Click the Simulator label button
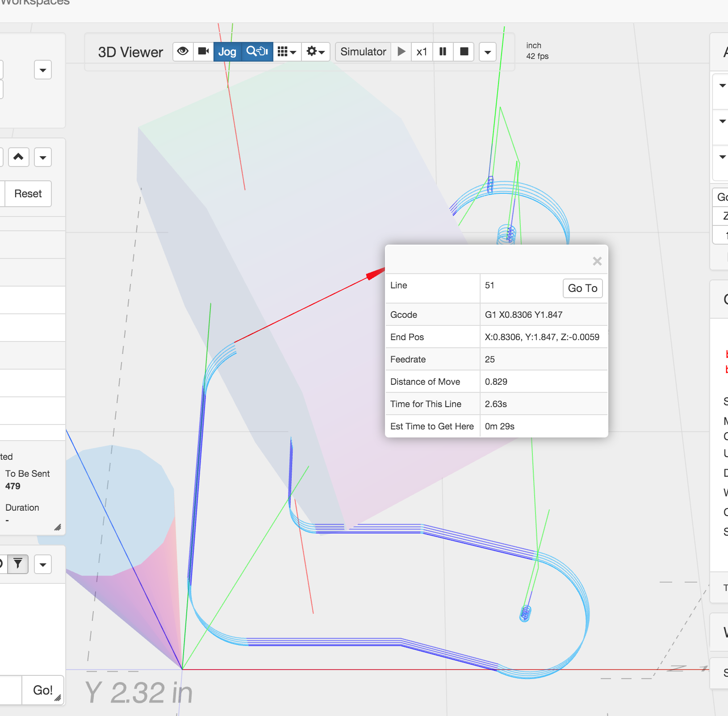Image resolution: width=728 pixels, height=716 pixels. 363,52
